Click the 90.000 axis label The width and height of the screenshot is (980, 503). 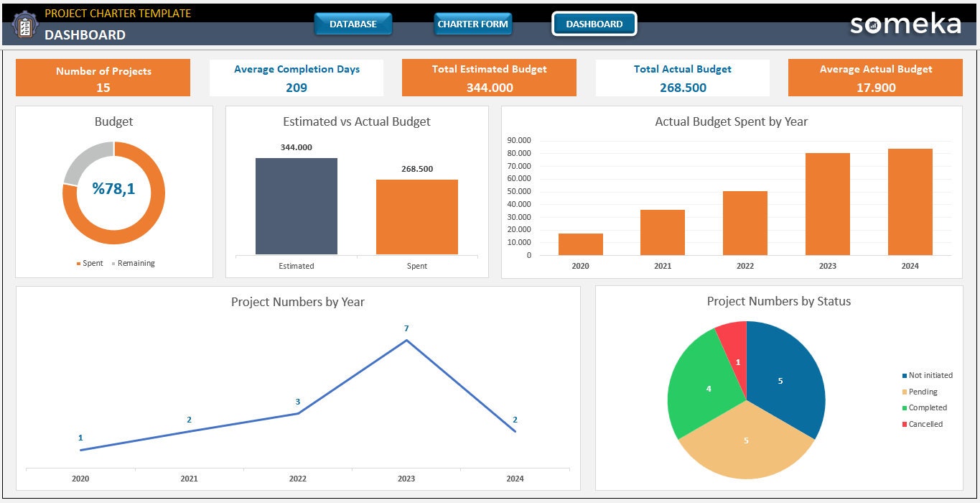point(519,140)
